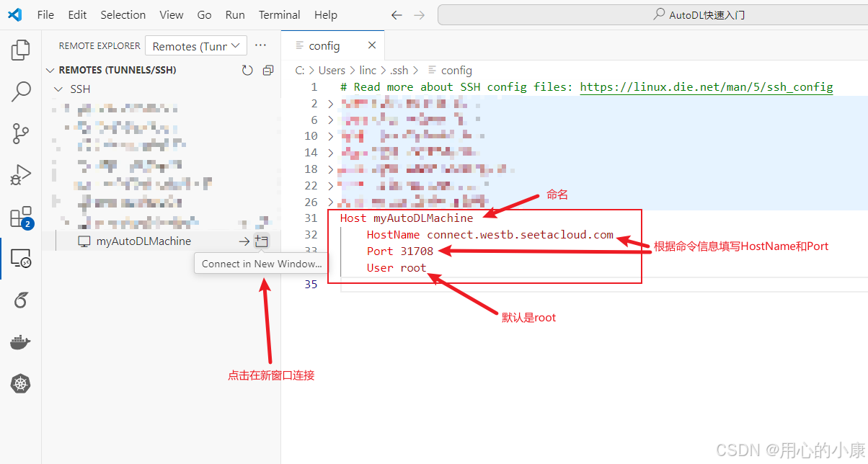The width and height of the screenshot is (868, 464).
Task: Click the linc breadcrumb segment
Action: coord(368,70)
